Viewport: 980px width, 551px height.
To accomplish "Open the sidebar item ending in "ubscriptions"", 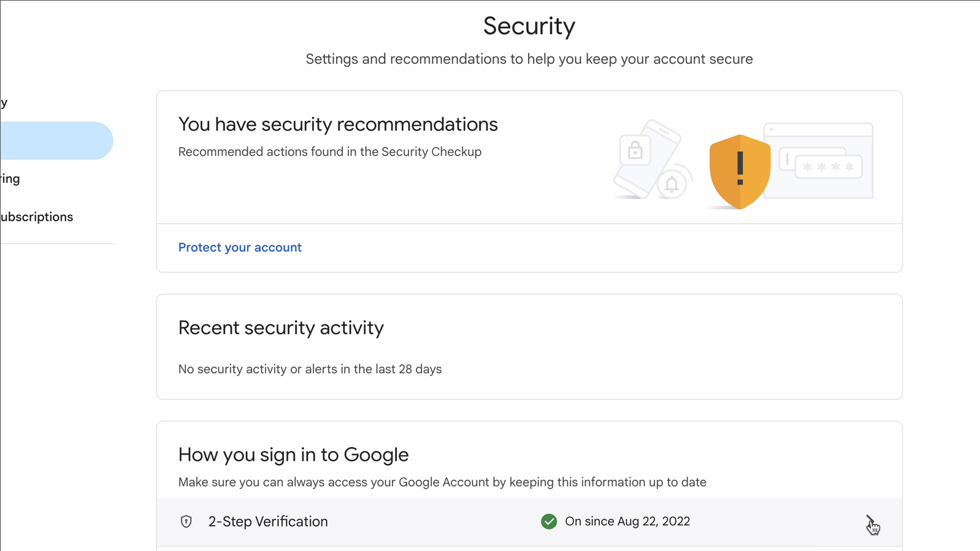I will [37, 217].
